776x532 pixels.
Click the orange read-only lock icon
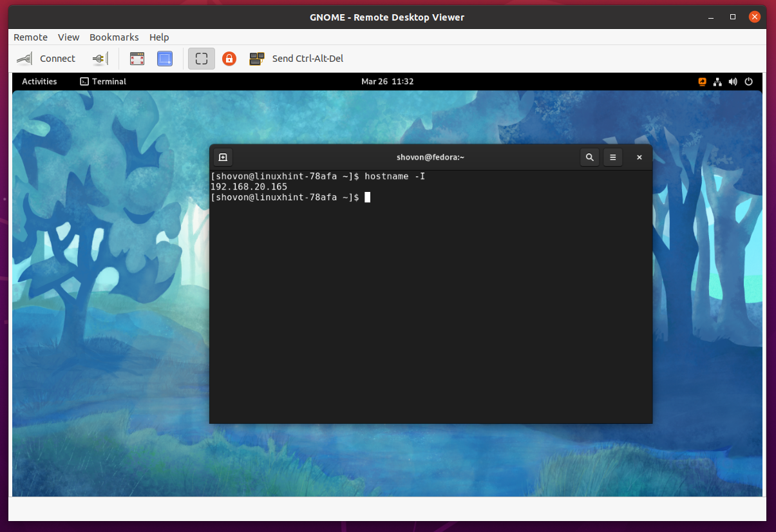coord(229,59)
